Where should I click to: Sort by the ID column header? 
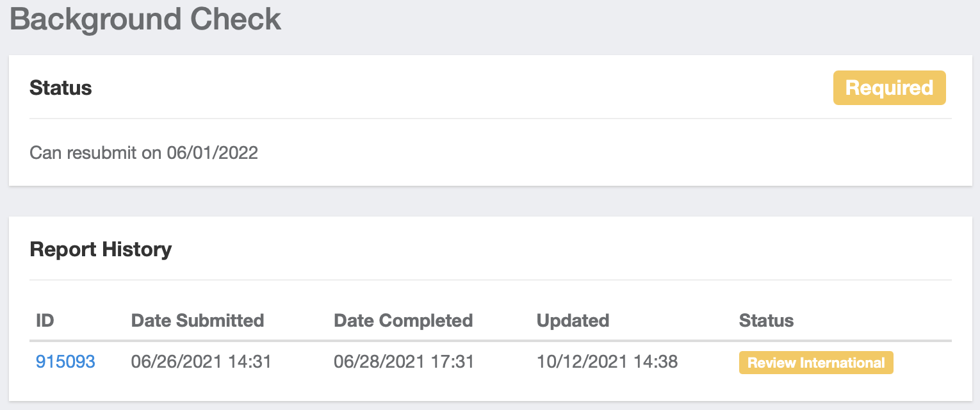click(x=45, y=320)
